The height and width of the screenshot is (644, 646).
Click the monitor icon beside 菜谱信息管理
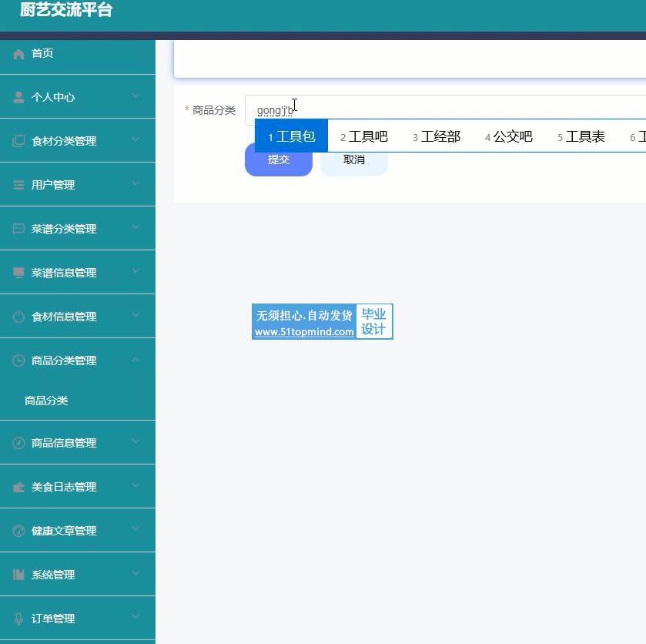click(18, 273)
